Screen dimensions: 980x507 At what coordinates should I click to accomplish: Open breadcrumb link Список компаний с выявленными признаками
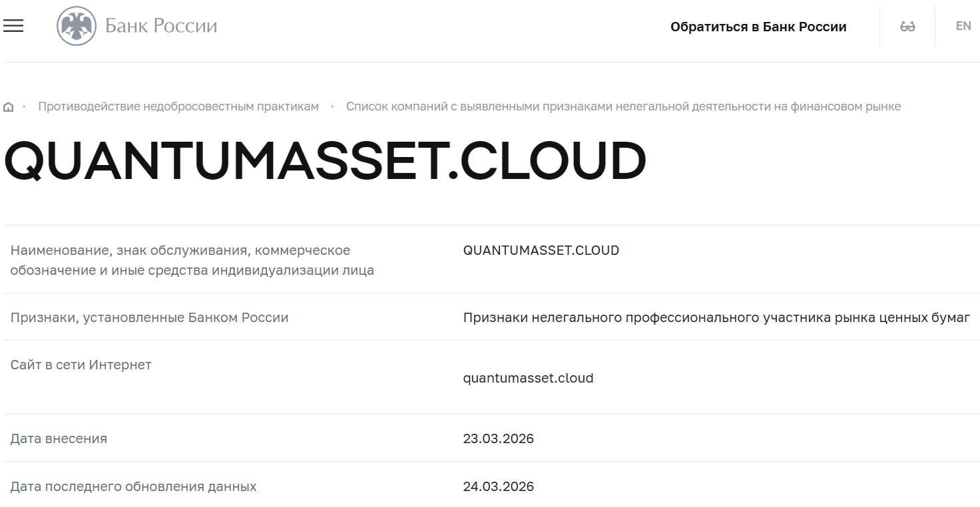(624, 106)
